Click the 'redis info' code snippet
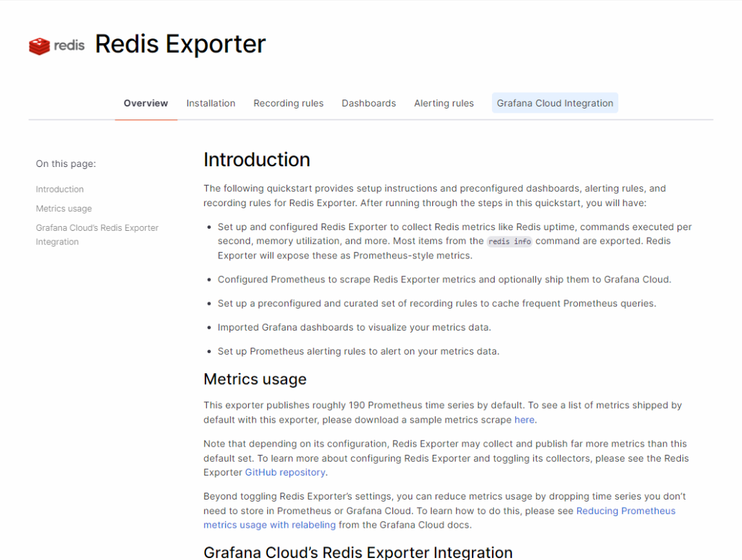Image resolution: width=742 pixels, height=560 pixels. tap(509, 241)
